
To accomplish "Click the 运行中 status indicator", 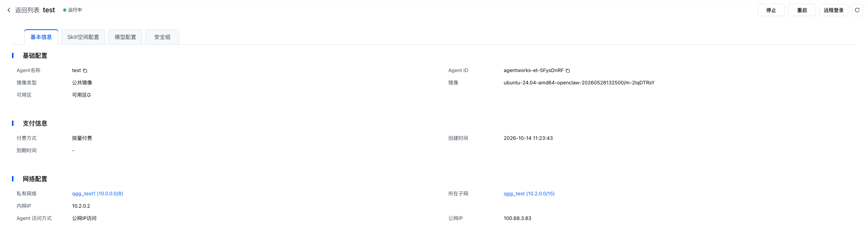I will tap(72, 10).
